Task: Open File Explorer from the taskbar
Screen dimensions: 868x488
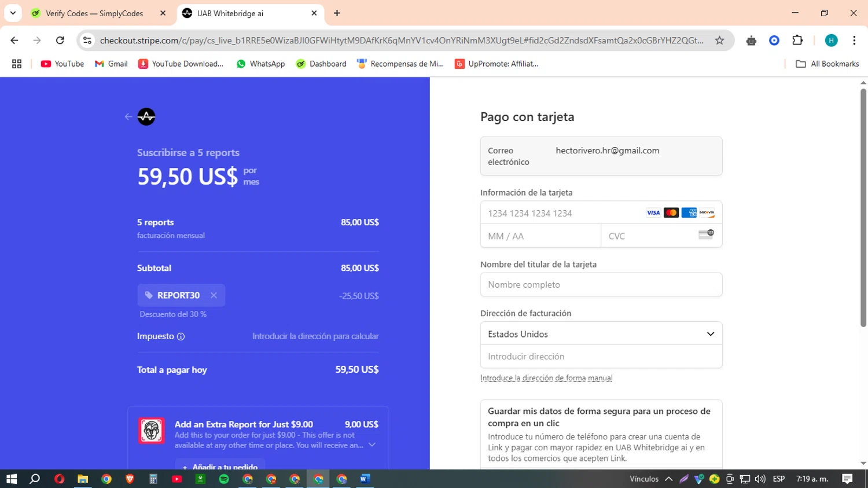Action: (x=83, y=479)
